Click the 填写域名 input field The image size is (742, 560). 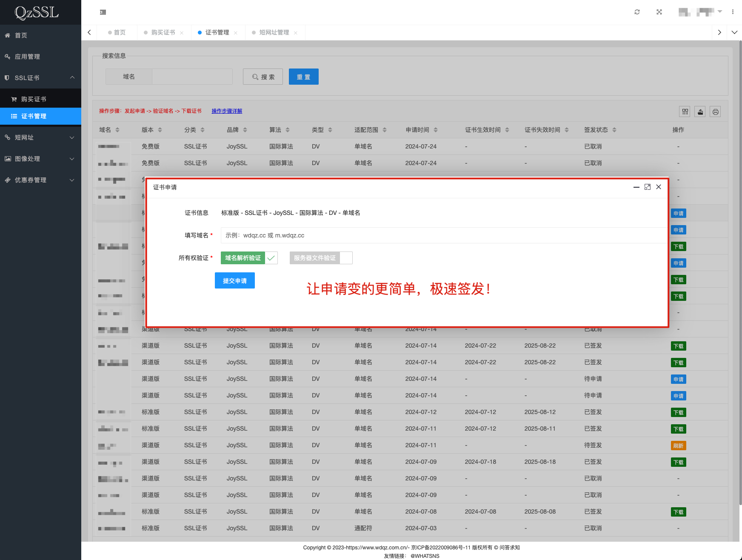(x=442, y=235)
